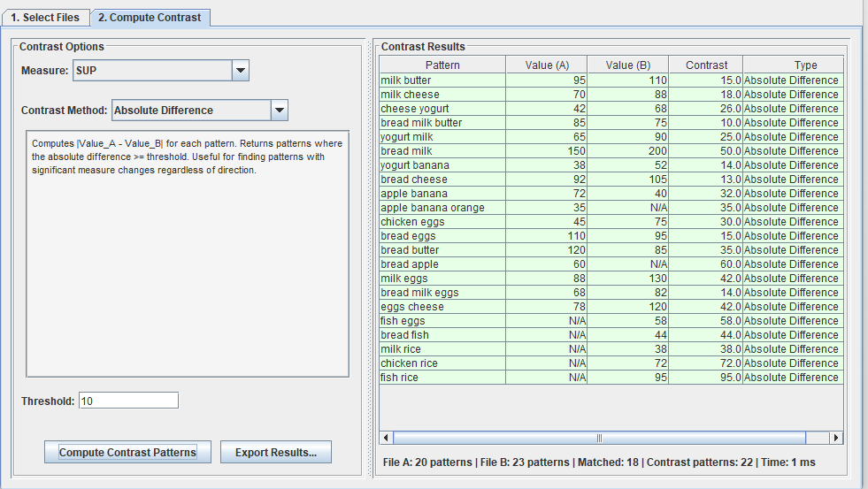Select the apple banana orange row

442,208
